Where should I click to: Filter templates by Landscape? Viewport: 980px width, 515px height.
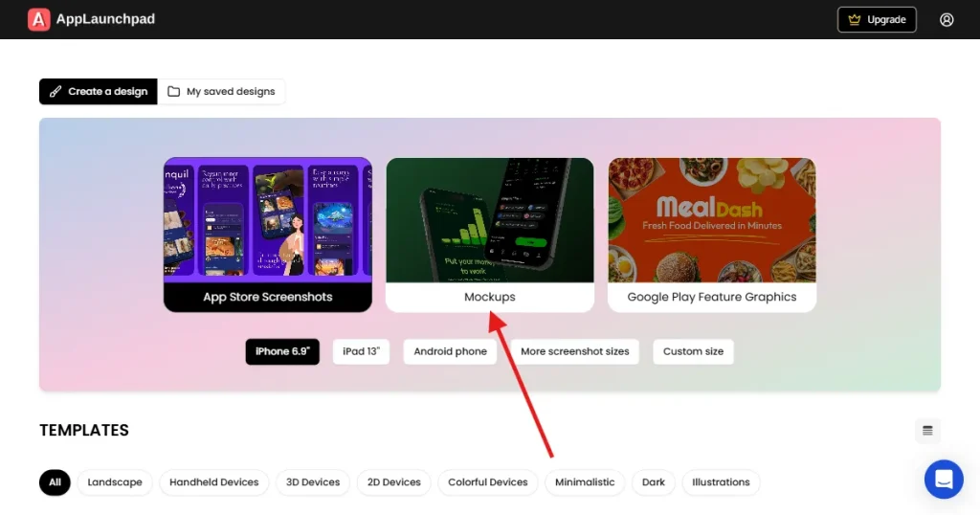[x=115, y=481]
